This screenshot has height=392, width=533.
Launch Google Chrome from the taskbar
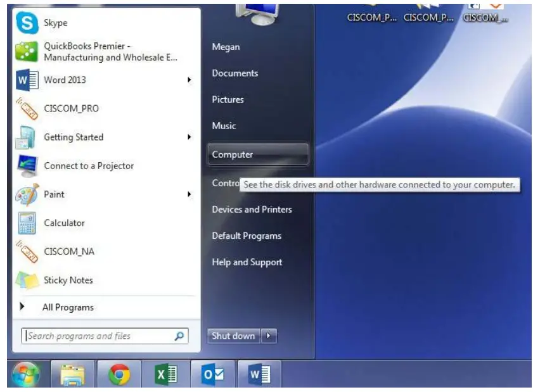119,374
